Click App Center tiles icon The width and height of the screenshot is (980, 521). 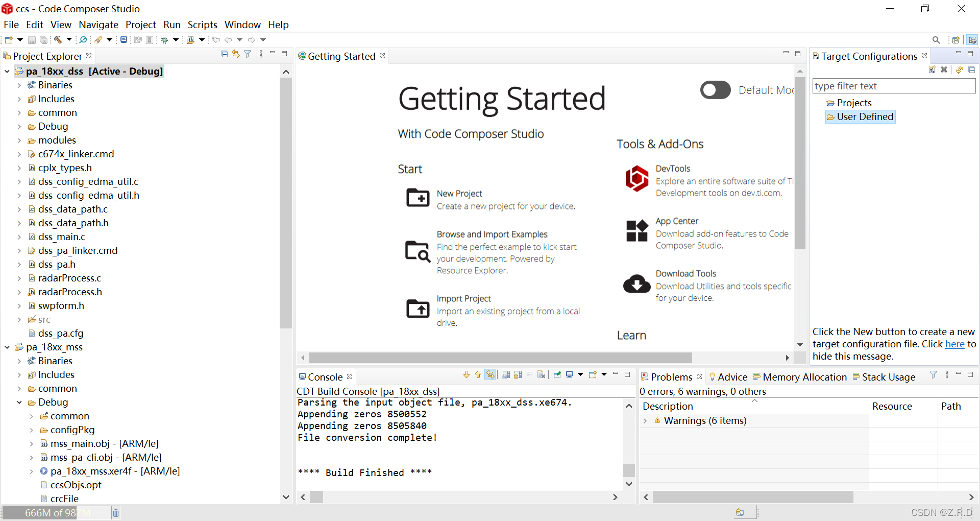tap(637, 231)
